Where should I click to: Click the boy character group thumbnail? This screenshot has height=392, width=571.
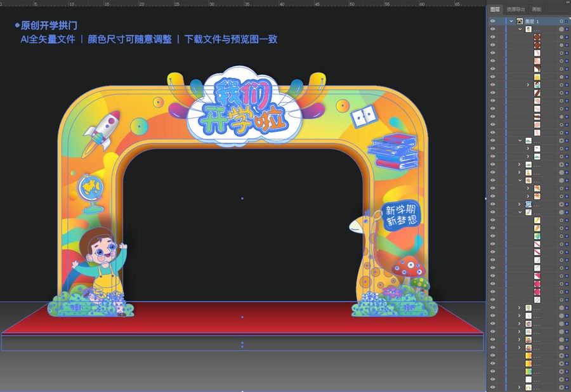coord(528,29)
